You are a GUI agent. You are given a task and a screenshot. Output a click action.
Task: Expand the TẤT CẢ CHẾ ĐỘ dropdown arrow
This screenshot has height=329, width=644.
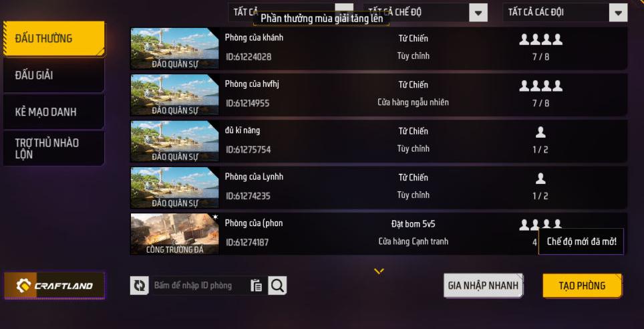pos(478,13)
